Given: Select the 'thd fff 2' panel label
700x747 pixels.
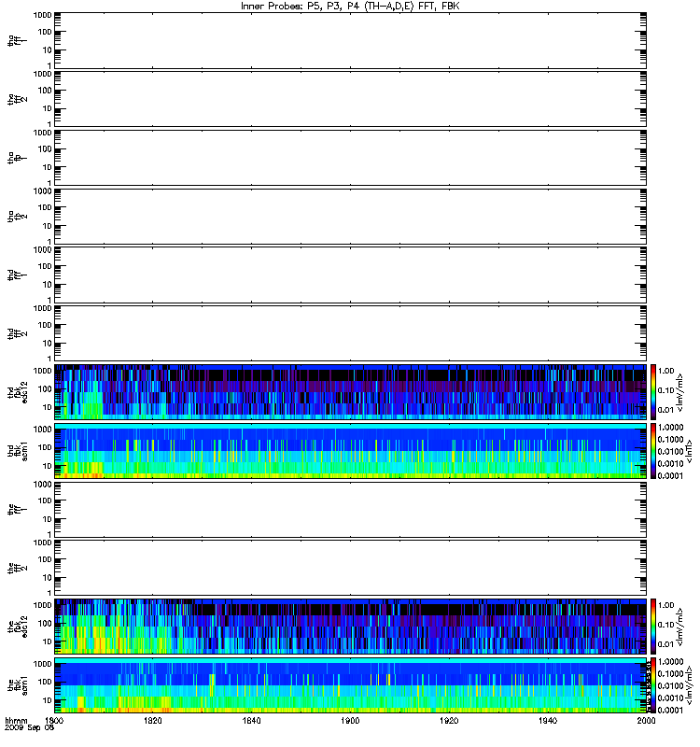Looking at the screenshot, I should pyautogui.click(x=17, y=333).
